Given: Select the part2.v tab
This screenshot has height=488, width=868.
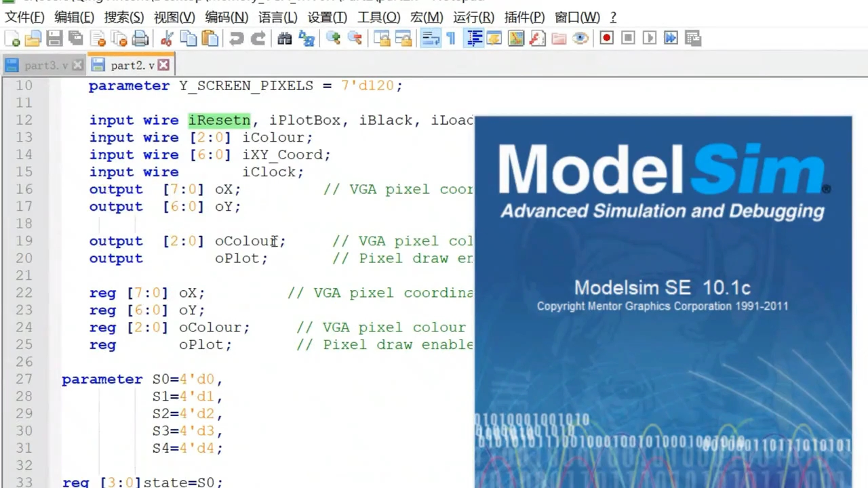Looking at the screenshot, I should coord(132,65).
